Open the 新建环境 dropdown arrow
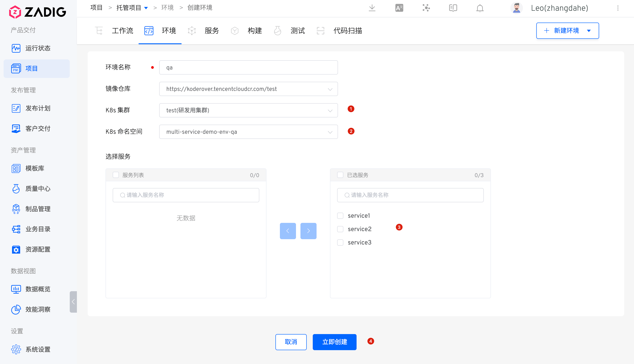634x364 pixels. pyautogui.click(x=589, y=31)
